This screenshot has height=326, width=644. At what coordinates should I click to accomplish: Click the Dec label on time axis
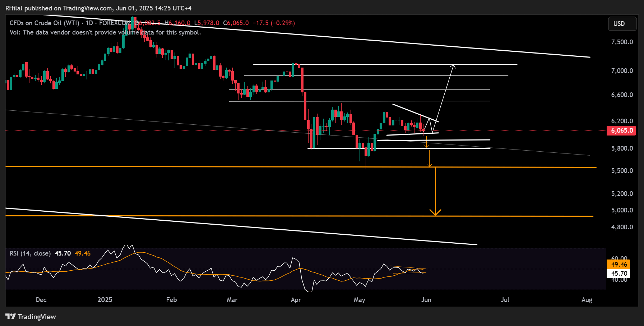tap(41, 300)
